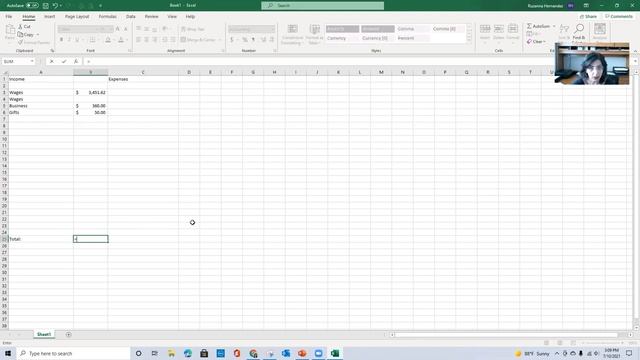Expand the cell styles gallery
Viewport: 640px width, 360px height.
[x=469, y=39]
